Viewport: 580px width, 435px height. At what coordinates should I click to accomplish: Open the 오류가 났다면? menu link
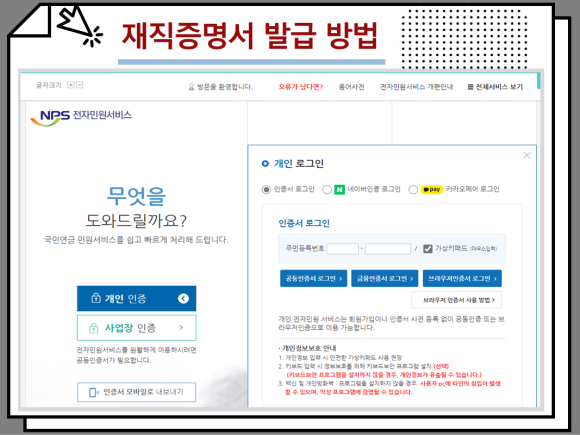pos(301,87)
